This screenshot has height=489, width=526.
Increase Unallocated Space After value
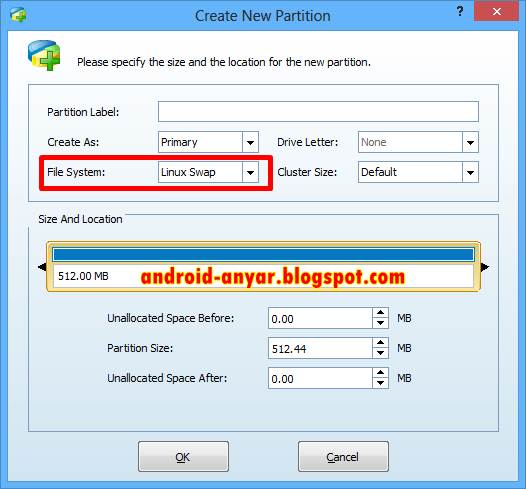point(380,373)
